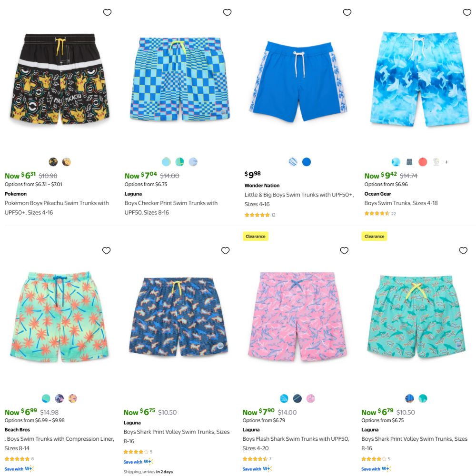Click heart icon on Laguna Checker Print trunks

click(227, 12)
